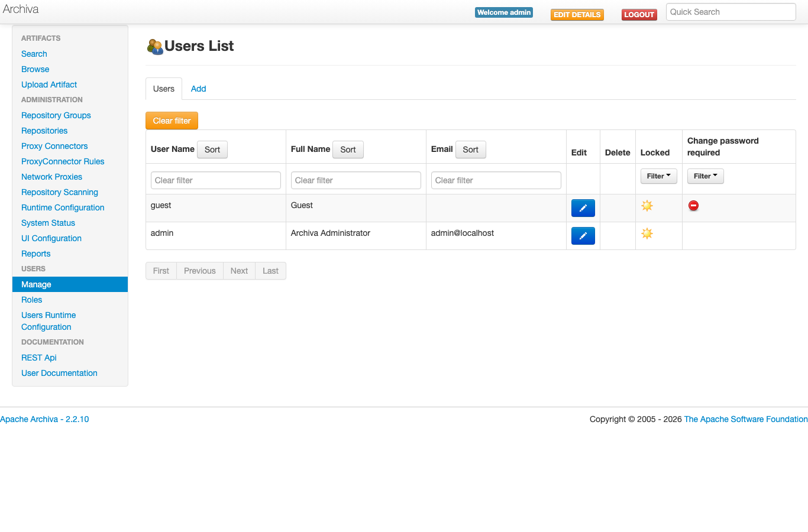
Task: Click the Archiva brand title
Action: click(x=21, y=9)
